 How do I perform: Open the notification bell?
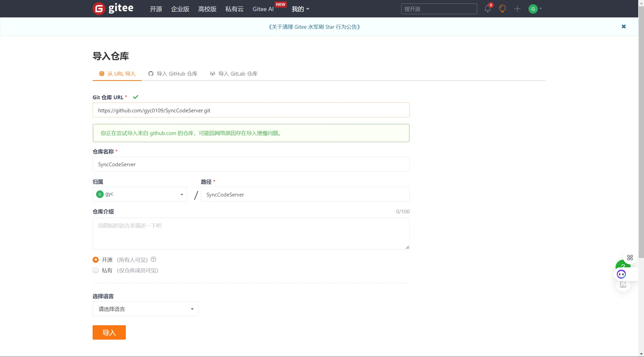(x=487, y=9)
